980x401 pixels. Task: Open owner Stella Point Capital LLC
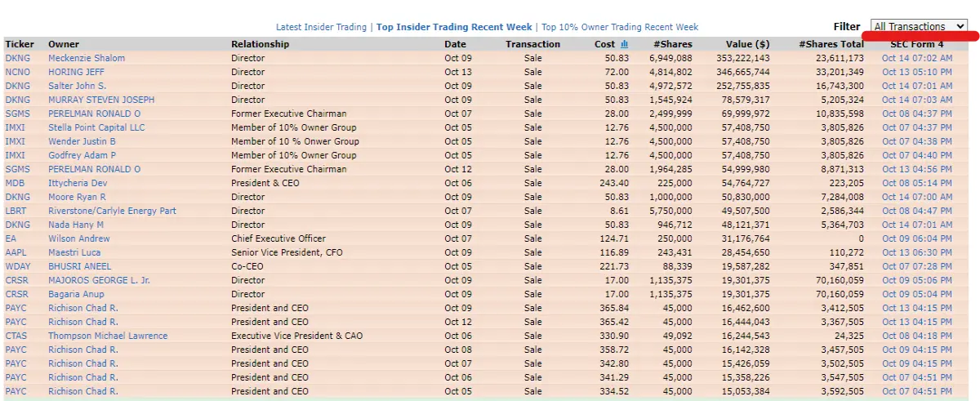point(96,127)
